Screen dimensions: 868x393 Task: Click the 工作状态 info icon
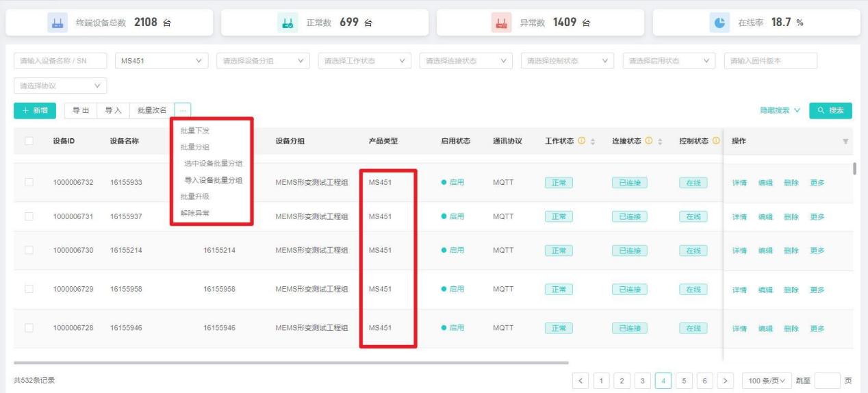click(x=582, y=141)
